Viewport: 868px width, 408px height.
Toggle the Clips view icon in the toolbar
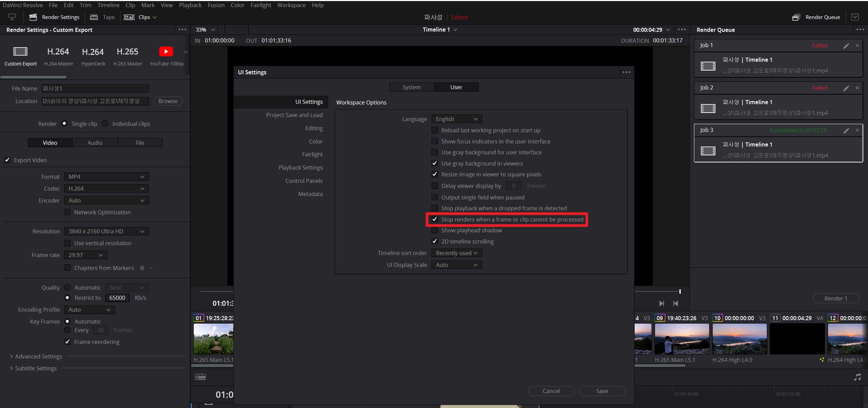129,17
